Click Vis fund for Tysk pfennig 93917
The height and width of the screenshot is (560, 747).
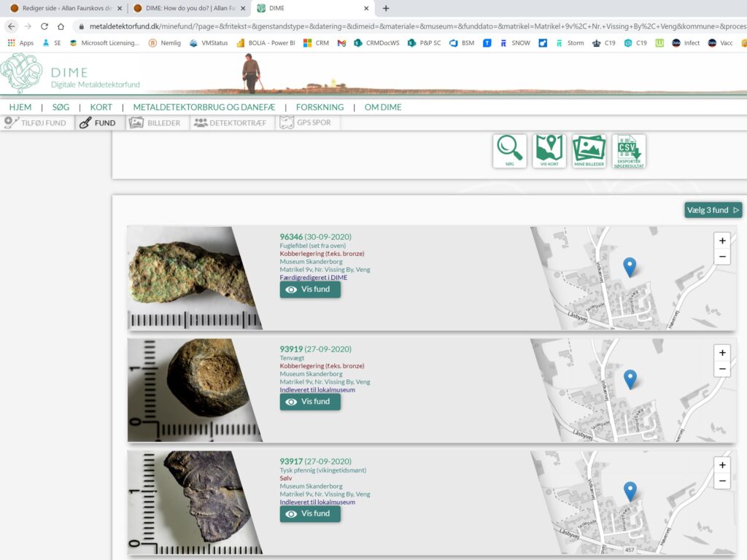pyautogui.click(x=310, y=514)
